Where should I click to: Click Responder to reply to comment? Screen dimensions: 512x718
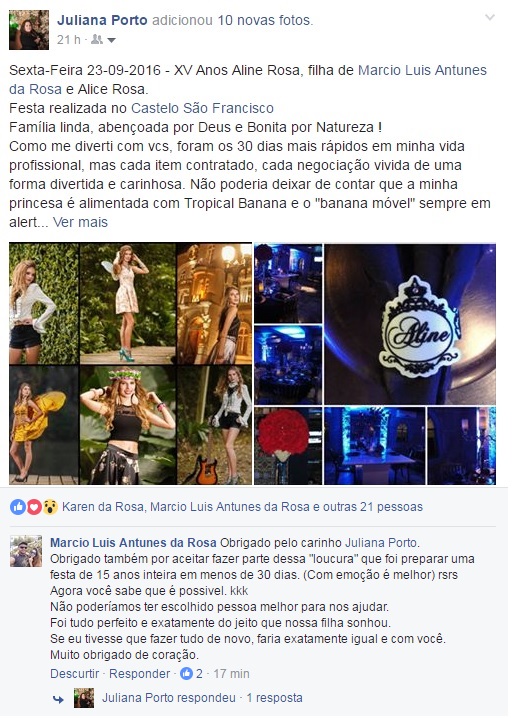(x=139, y=674)
